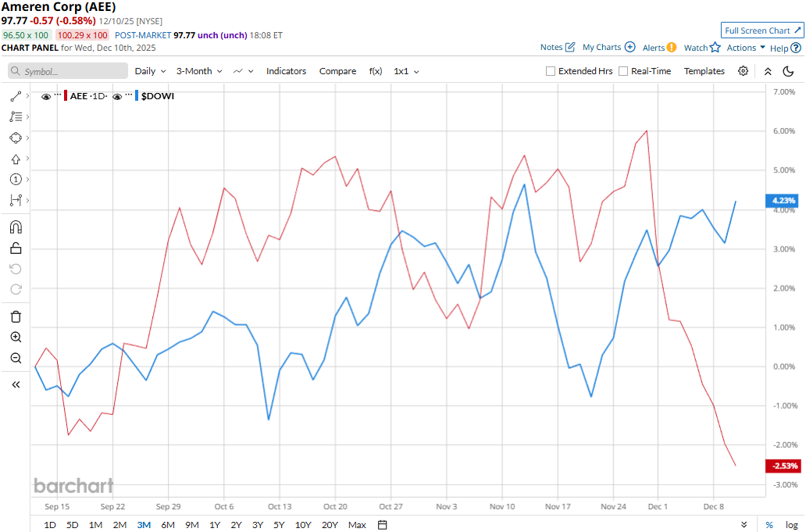Open Actions dropdown menu
This screenshot has height=532, width=806.
click(746, 48)
